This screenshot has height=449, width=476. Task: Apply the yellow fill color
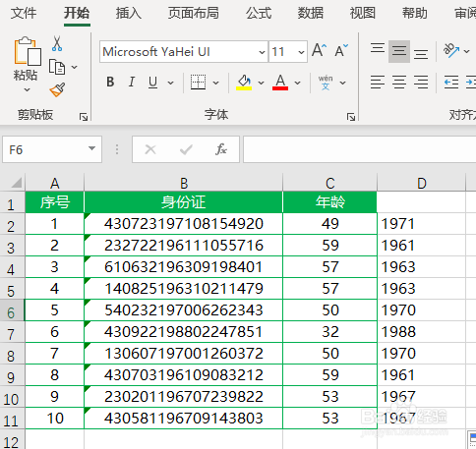click(x=244, y=83)
